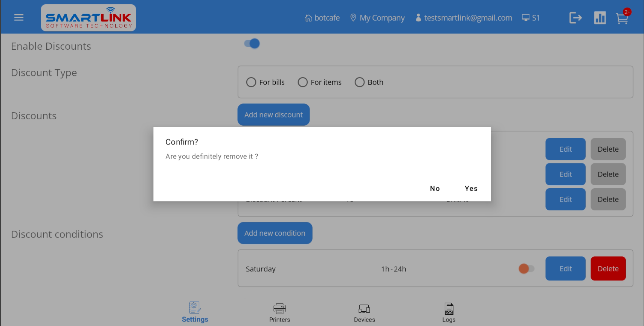Toggle the Saturday condition switch
The width and height of the screenshot is (644, 326).
coord(526,269)
